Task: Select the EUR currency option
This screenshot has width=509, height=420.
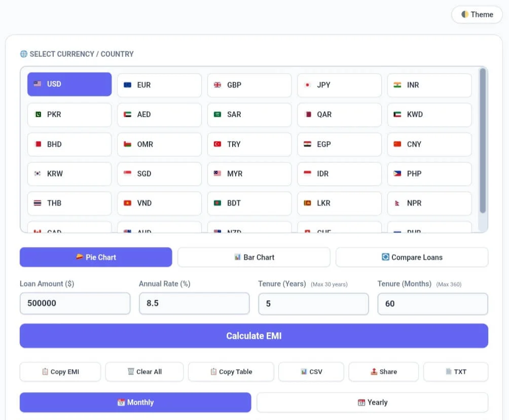Action: tap(159, 84)
